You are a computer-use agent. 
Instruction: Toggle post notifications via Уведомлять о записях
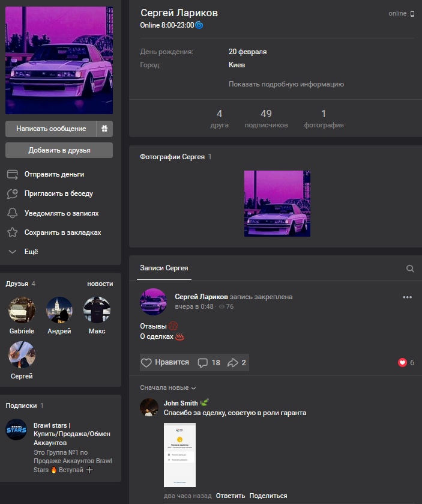pos(61,213)
